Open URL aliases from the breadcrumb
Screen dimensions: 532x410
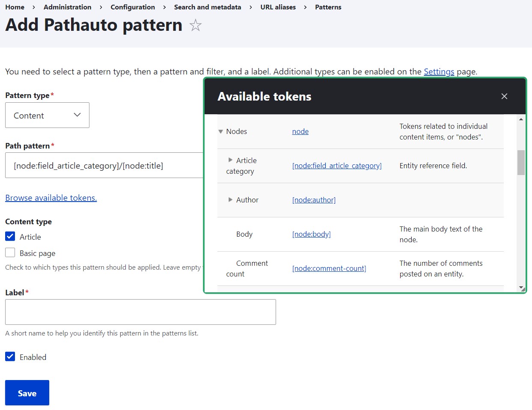[278, 7]
